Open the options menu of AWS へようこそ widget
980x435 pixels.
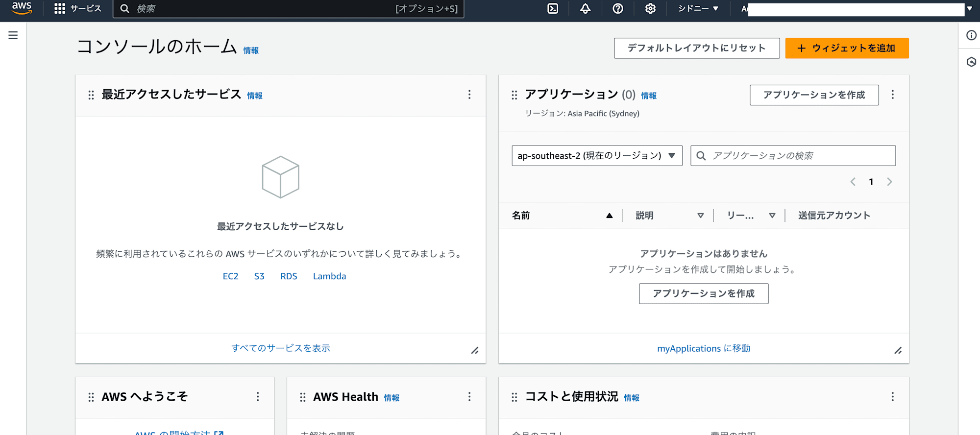(x=258, y=397)
